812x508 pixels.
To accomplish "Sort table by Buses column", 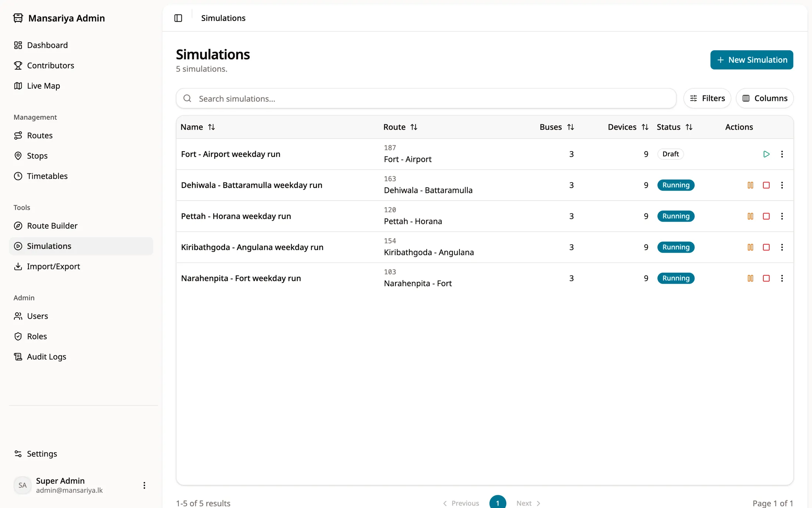I will coord(557,127).
